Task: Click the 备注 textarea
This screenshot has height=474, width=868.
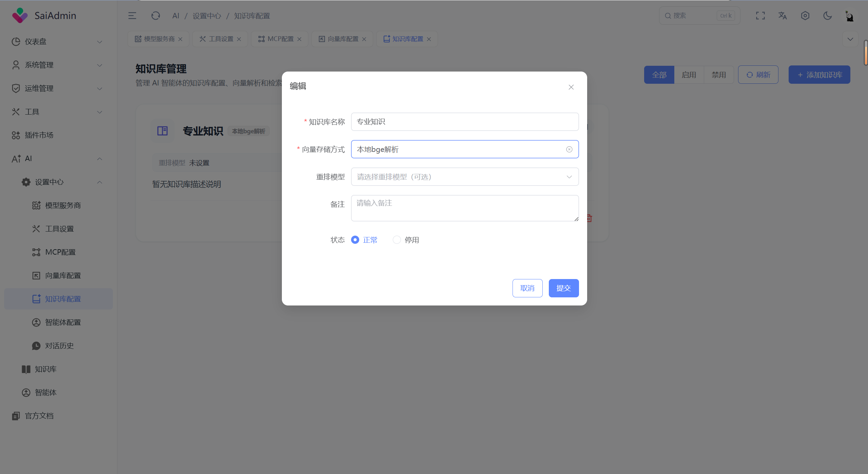Action: (x=464, y=208)
